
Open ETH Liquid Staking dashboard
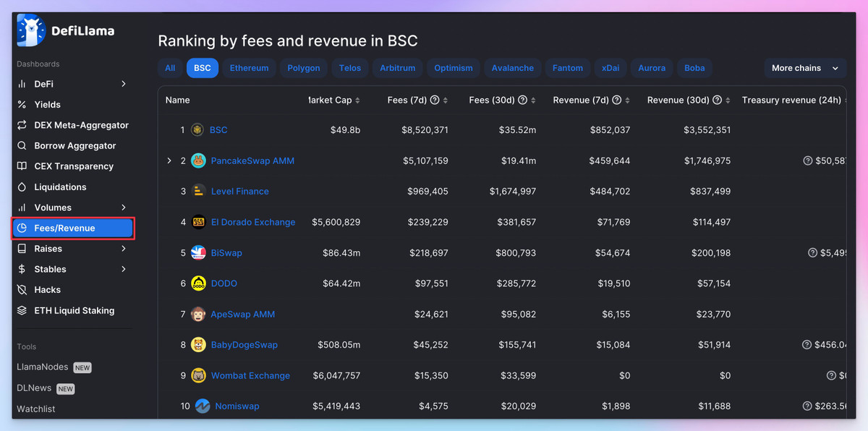74,310
